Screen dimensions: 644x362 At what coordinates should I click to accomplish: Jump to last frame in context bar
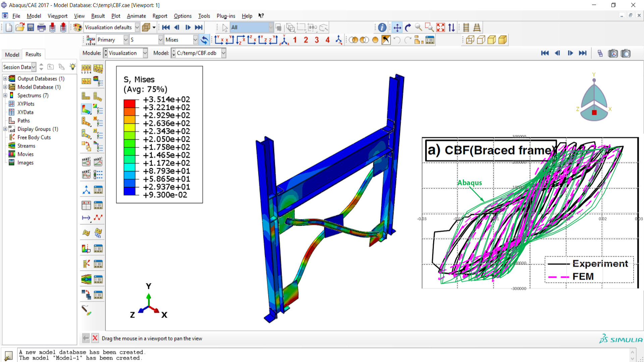[583, 53]
